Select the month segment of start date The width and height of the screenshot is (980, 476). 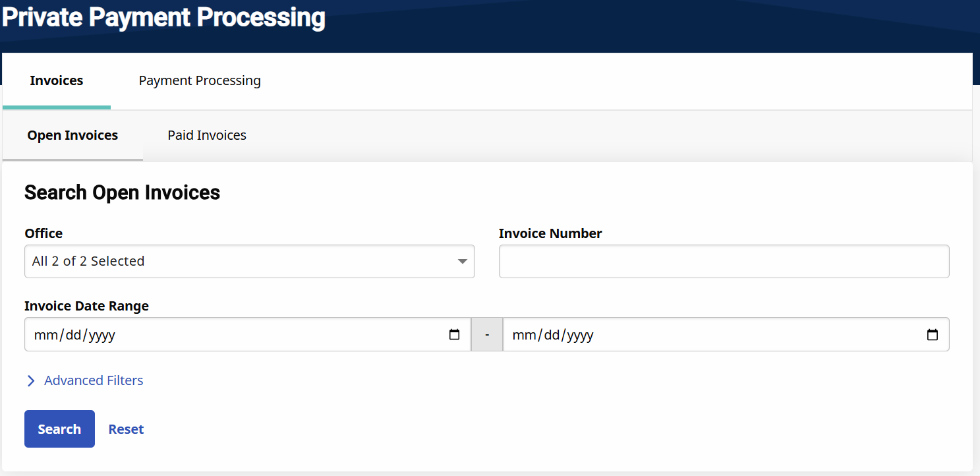click(45, 335)
